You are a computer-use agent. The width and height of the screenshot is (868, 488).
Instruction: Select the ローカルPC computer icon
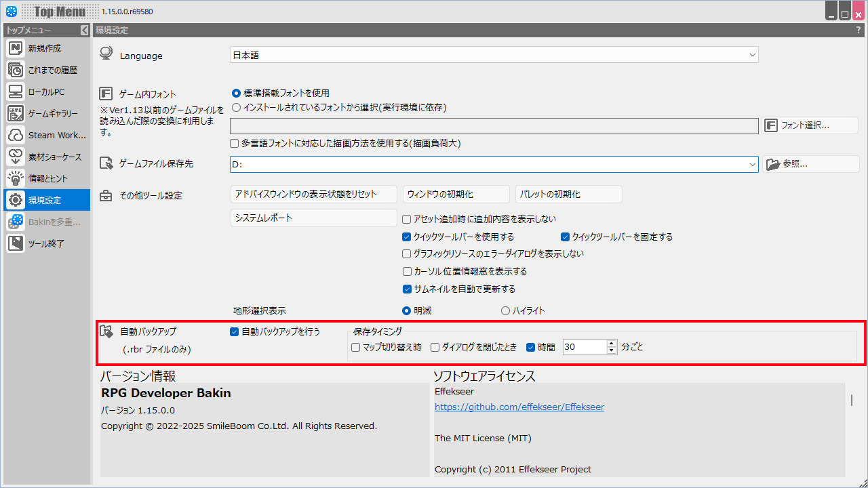tap(16, 91)
